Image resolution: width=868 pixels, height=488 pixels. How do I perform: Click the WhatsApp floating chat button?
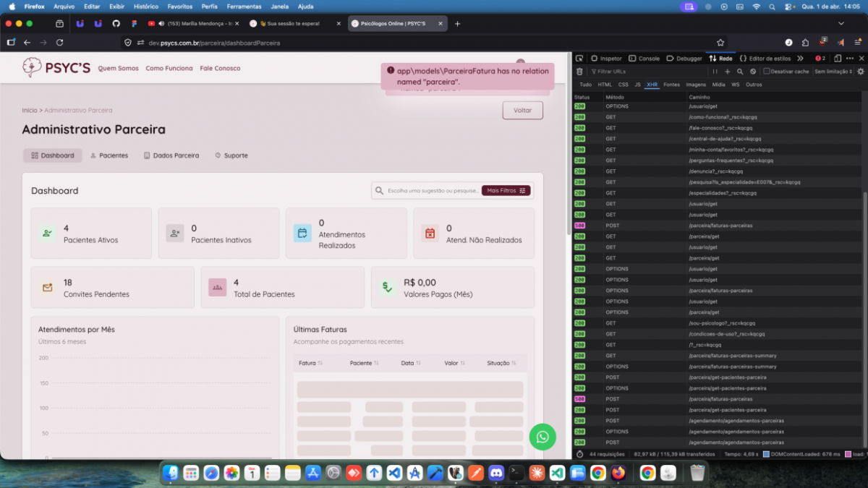click(542, 437)
